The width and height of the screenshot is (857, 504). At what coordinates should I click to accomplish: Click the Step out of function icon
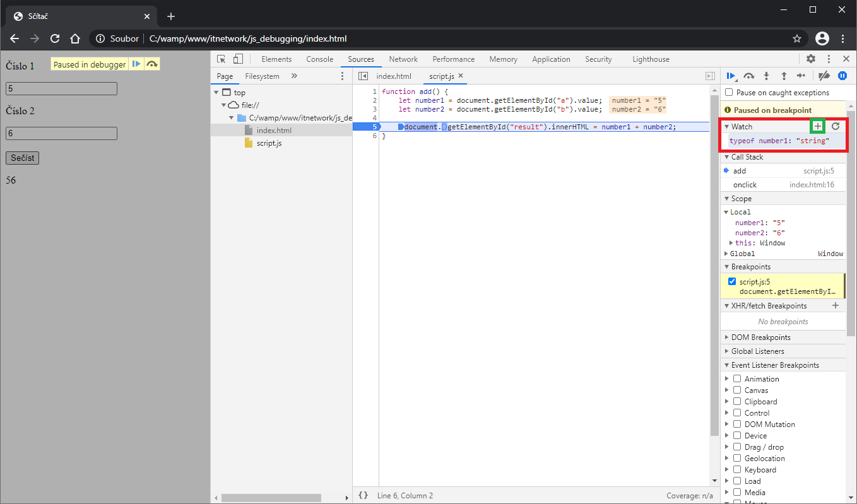(784, 76)
